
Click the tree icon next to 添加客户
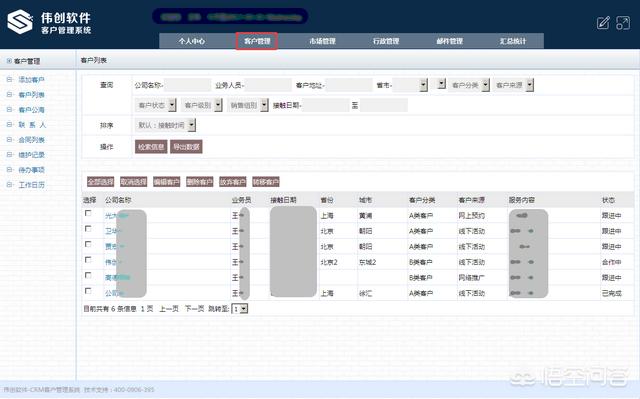pyautogui.click(x=9, y=80)
